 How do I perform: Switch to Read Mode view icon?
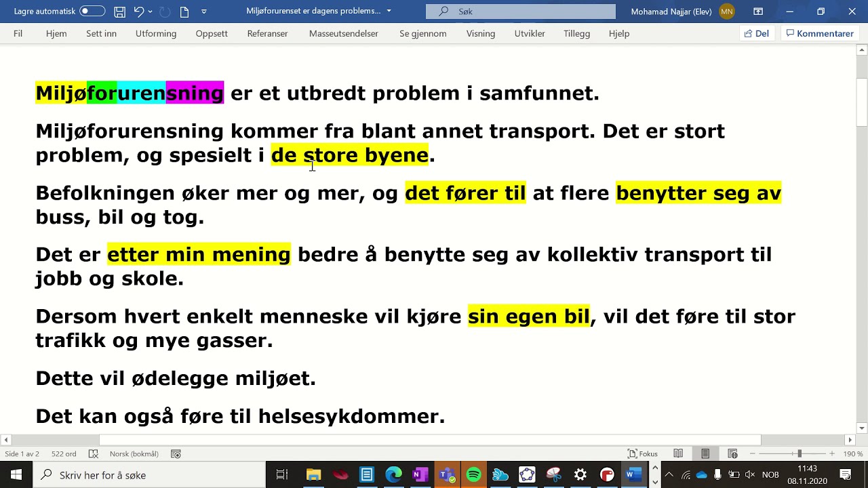pyautogui.click(x=678, y=454)
